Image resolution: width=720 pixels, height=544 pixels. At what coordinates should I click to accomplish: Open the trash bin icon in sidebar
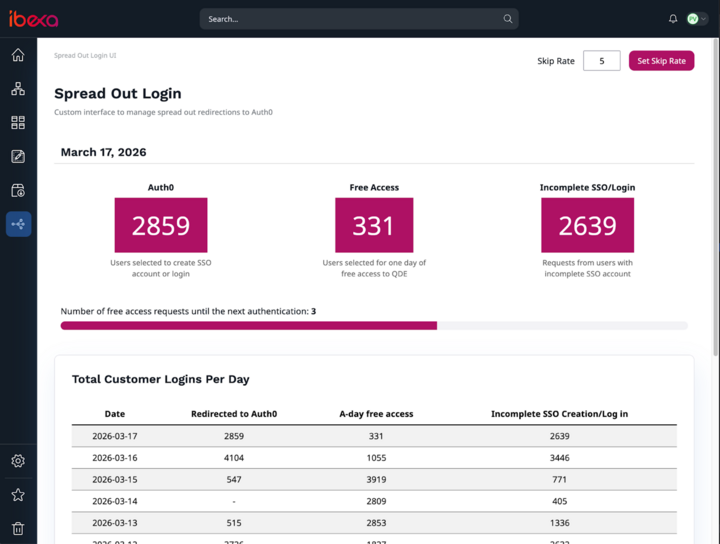[18, 528]
